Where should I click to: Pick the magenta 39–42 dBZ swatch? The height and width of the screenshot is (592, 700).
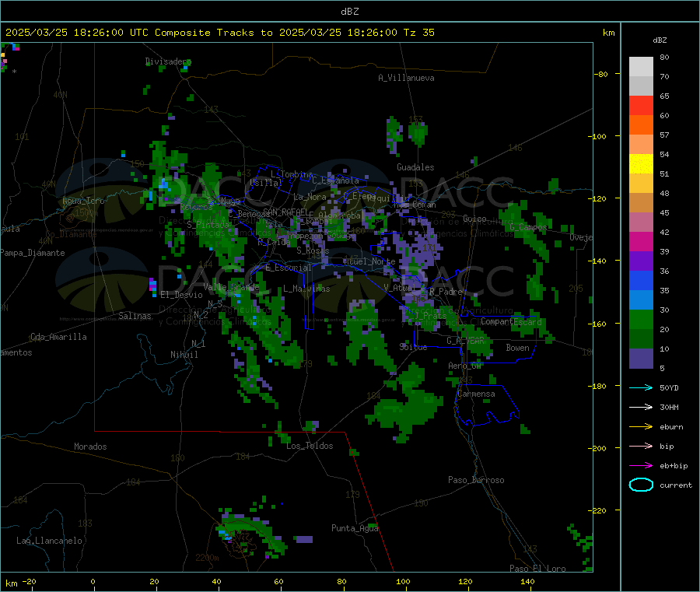tap(641, 241)
